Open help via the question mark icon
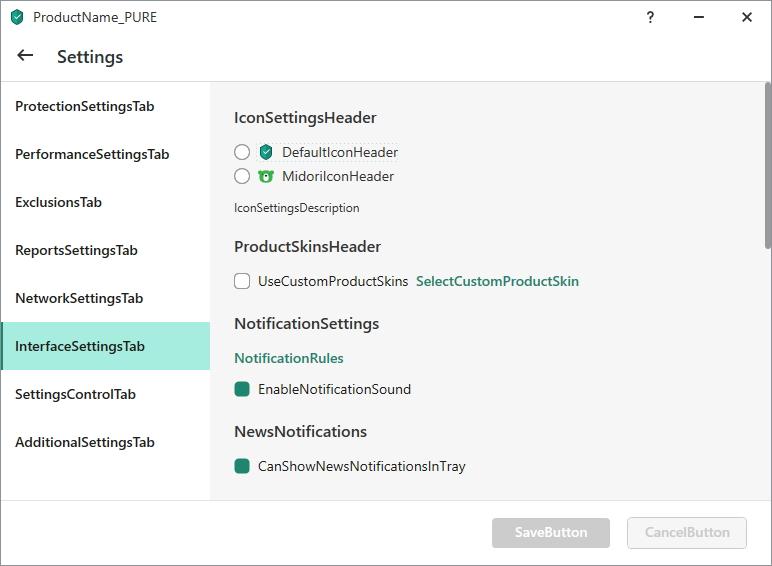The height and width of the screenshot is (566, 772). coord(650,17)
